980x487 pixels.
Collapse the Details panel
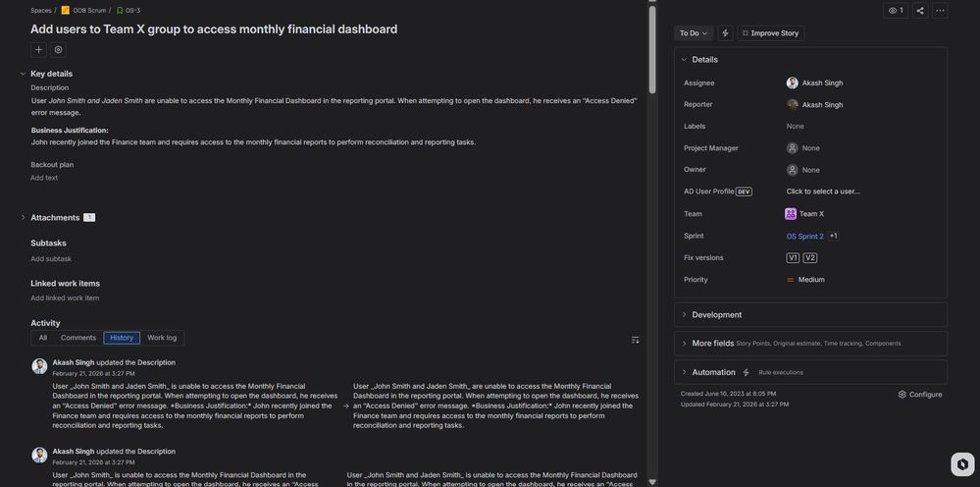tap(684, 59)
